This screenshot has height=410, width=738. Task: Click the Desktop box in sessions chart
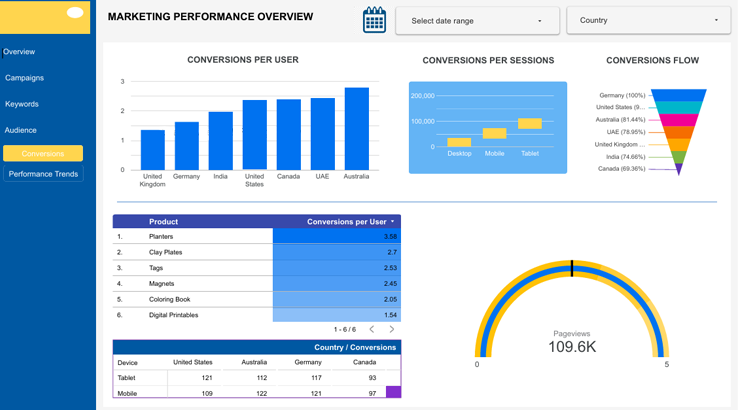pyautogui.click(x=459, y=142)
